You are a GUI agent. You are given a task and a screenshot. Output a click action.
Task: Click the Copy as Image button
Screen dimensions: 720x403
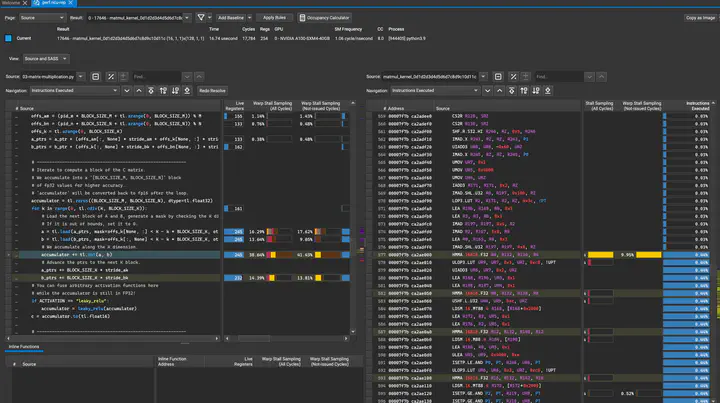(x=700, y=18)
